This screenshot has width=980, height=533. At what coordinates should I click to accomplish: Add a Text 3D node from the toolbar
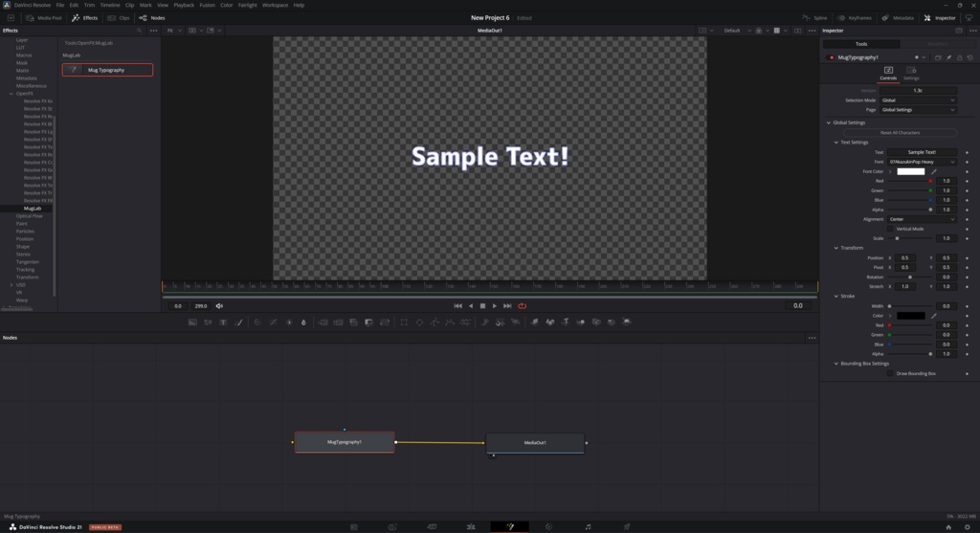(x=565, y=322)
